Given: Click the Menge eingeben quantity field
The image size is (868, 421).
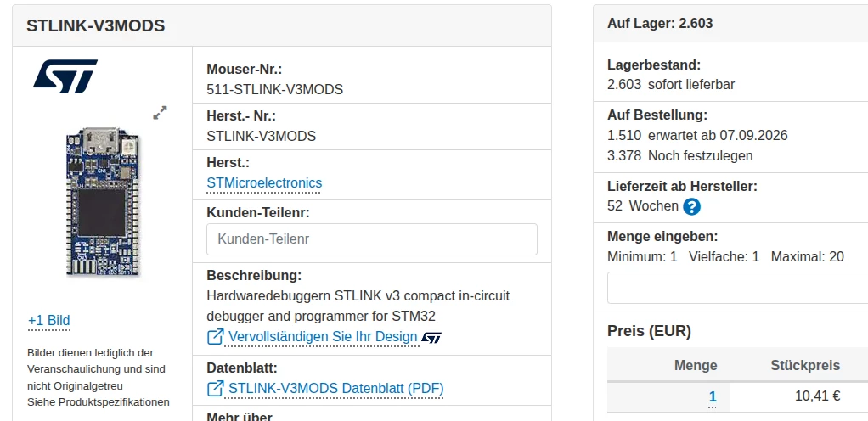Looking at the screenshot, I should (737, 288).
